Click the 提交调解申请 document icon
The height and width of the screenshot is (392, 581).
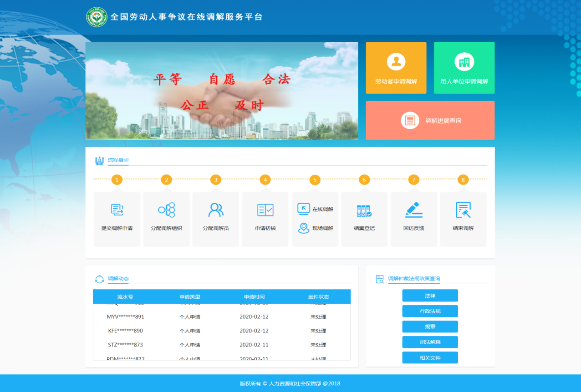click(117, 210)
